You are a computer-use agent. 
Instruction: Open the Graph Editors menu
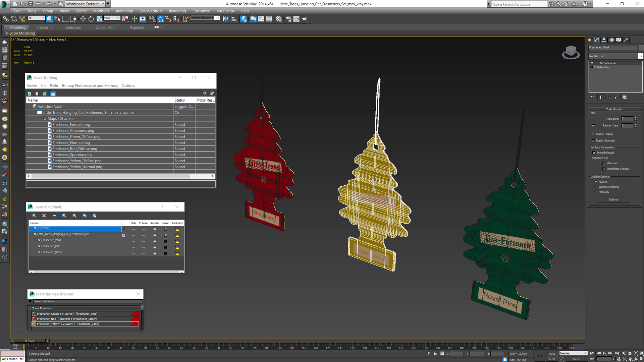click(151, 11)
